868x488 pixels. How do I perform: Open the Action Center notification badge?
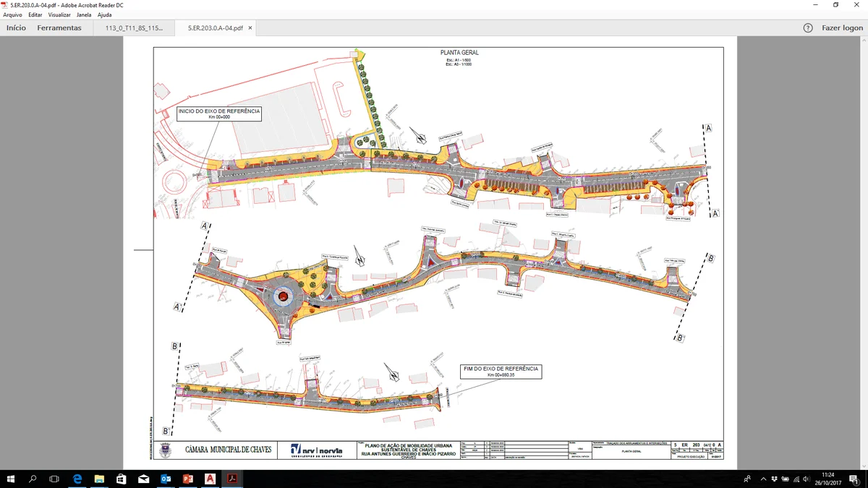(x=854, y=479)
